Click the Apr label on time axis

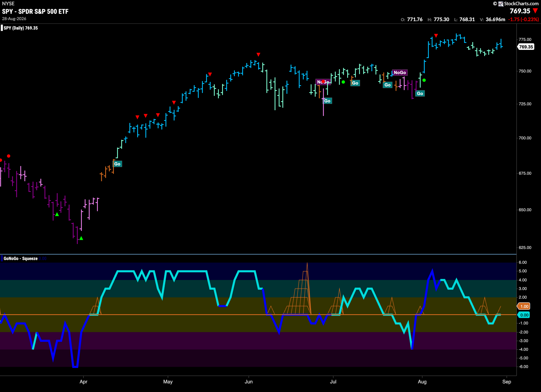coord(83,382)
